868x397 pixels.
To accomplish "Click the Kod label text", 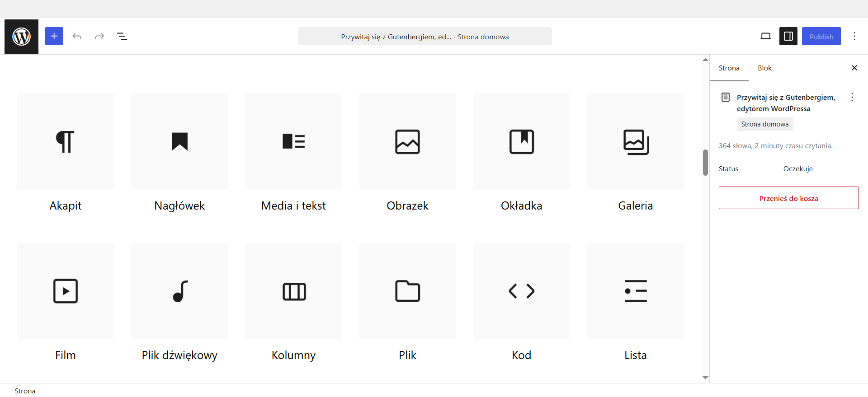I will point(522,355).
